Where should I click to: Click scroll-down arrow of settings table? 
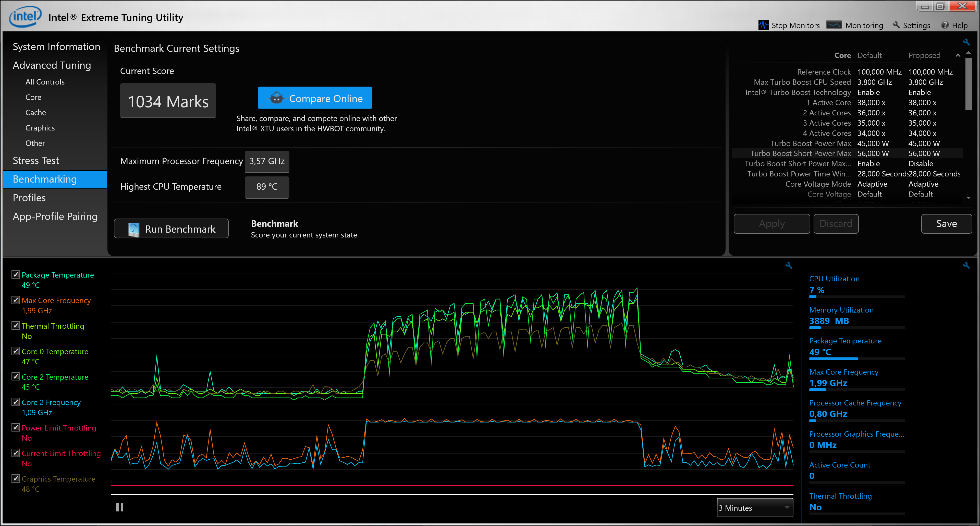(x=969, y=198)
